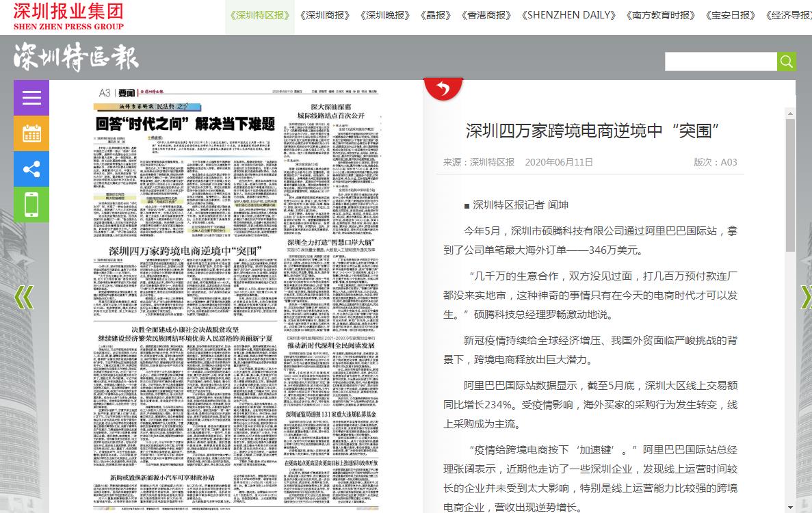Viewport: 812px width, 513px height.
Task: Open the 《晶报》 tab
Action: tap(436, 16)
